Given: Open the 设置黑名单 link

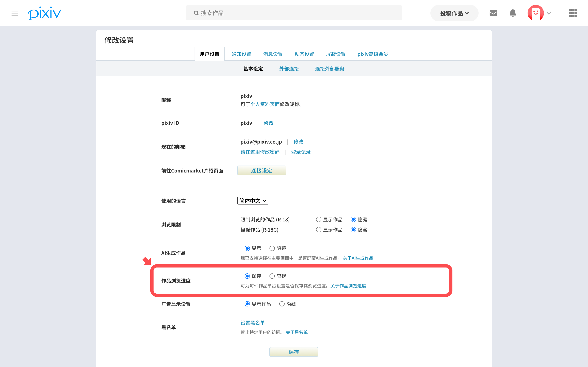Looking at the screenshot, I should pyautogui.click(x=252, y=323).
